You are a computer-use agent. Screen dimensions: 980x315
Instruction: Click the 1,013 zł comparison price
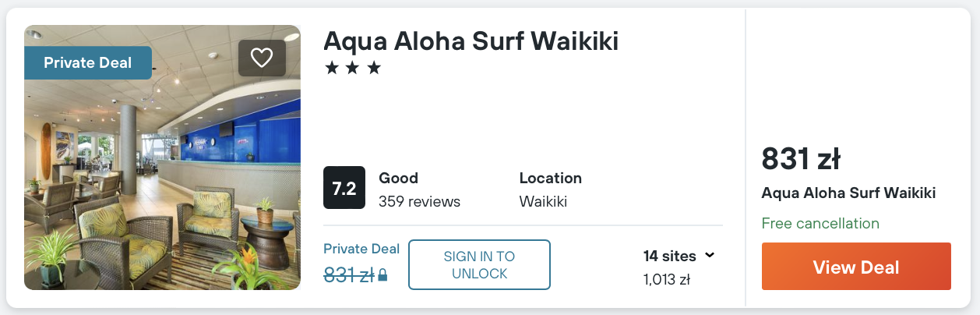coord(667,278)
